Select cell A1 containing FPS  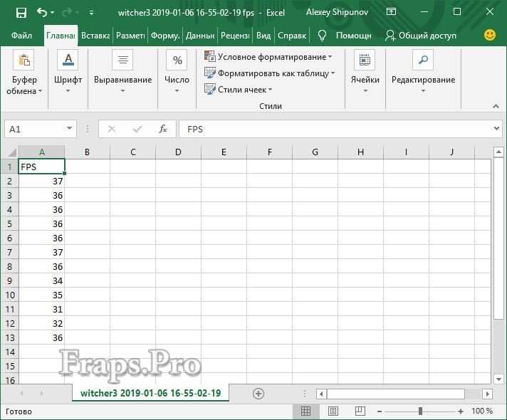click(x=42, y=167)
